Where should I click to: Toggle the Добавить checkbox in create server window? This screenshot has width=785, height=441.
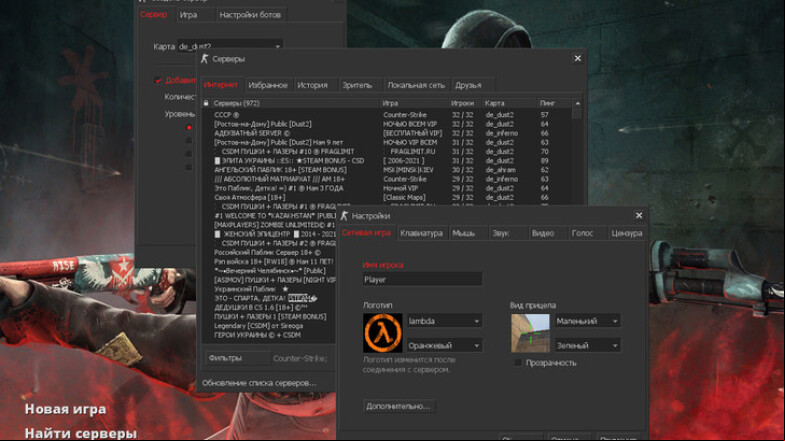(158, 80)
